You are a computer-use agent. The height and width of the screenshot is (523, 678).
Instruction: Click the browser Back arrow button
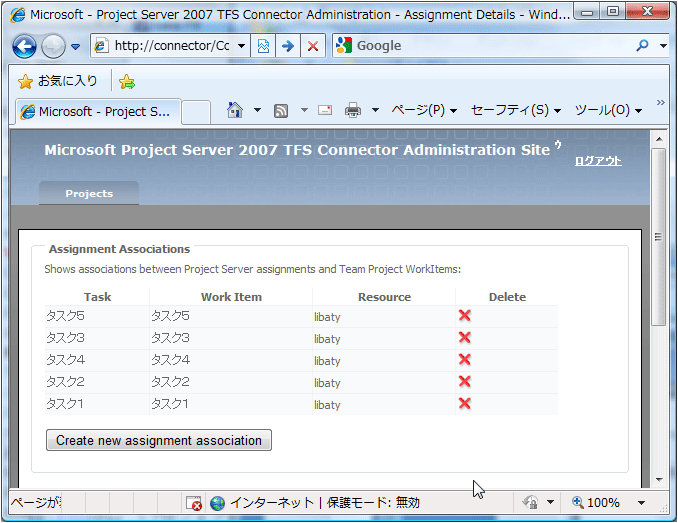24,46
